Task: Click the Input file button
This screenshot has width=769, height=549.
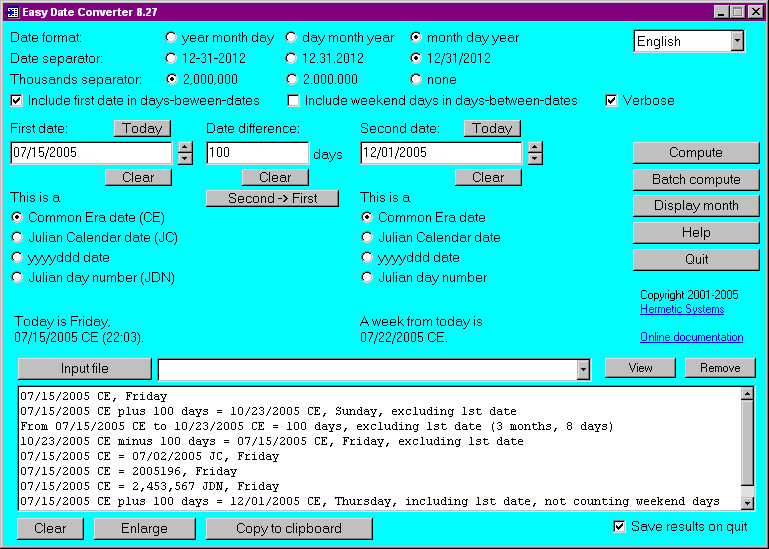Action: click(85, 369)
